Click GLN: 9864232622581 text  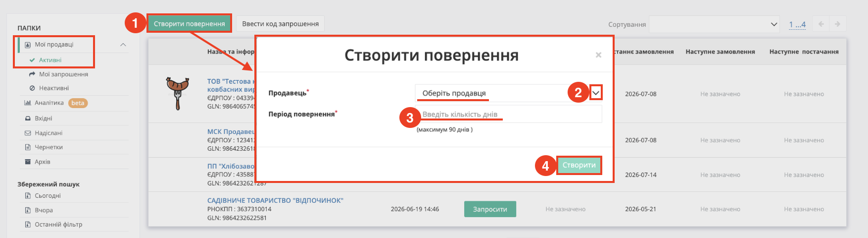coord(237,218)
